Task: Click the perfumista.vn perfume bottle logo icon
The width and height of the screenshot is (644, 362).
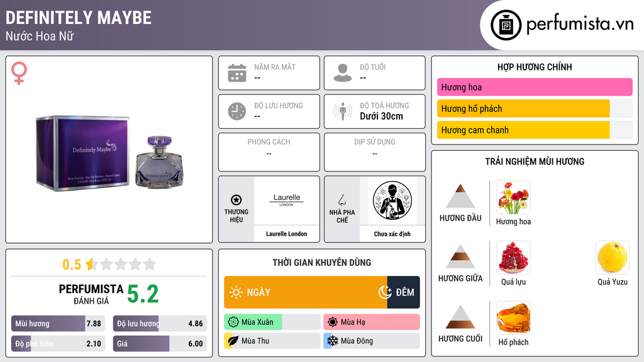Action: [x=506, y=25]
